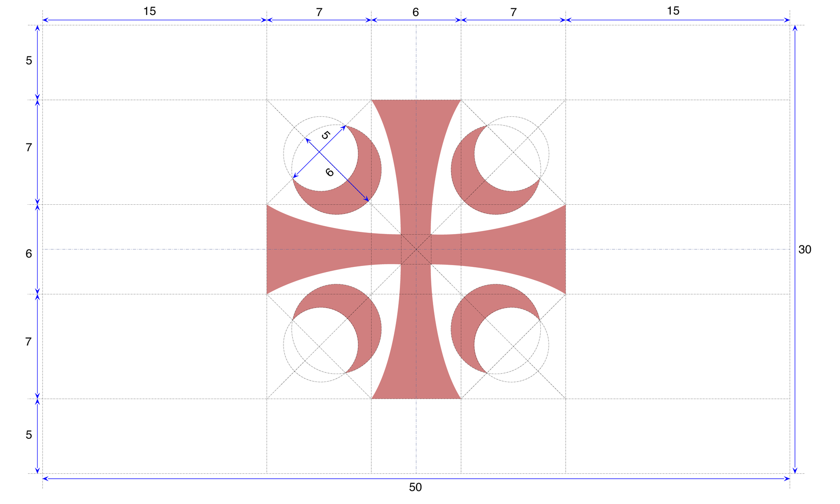Image resolution: width=840 pixels, height=504 pixels.
Task: Click the top-left 15 dimension label
Action: [x=150, y=11]
